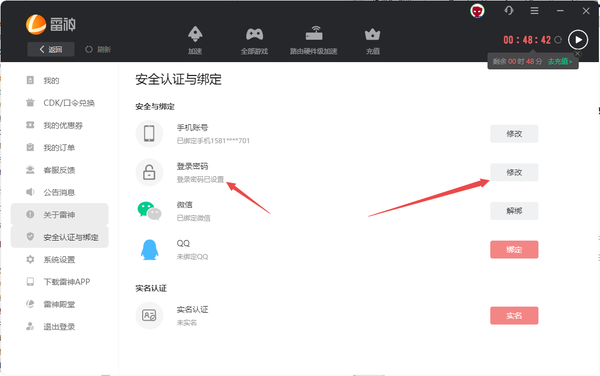The width and height of the screenshot is (600, 376).
Task: Start the timer play button
Action: pos(578,40)
